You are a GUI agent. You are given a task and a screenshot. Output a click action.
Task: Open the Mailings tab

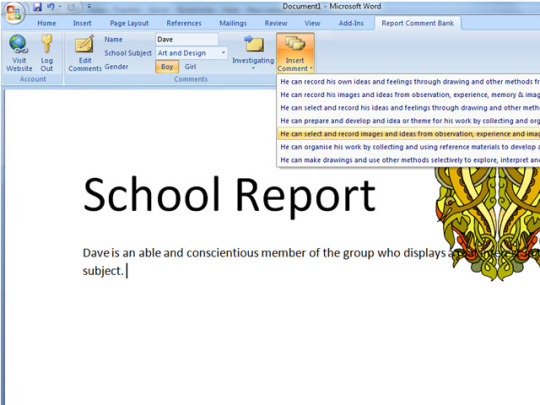click(x=233, y=23)
